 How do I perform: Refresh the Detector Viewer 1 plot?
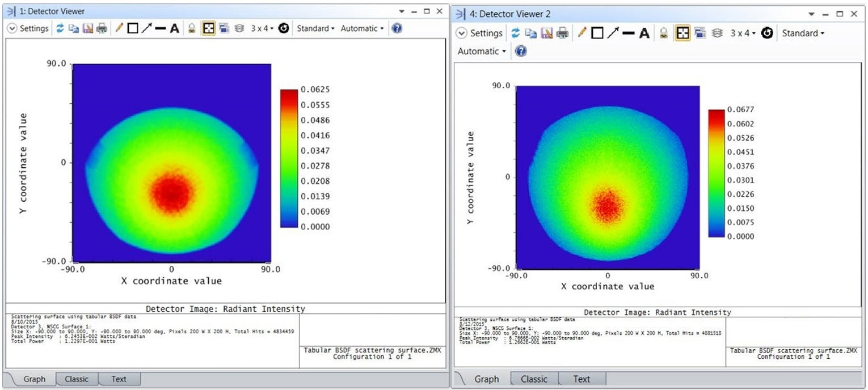[x=60, y=28]
